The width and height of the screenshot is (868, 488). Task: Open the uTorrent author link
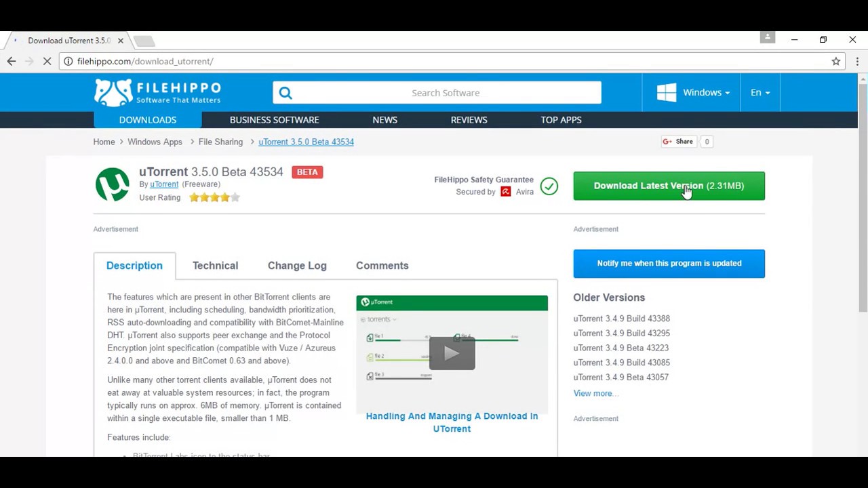click(164, 184)
